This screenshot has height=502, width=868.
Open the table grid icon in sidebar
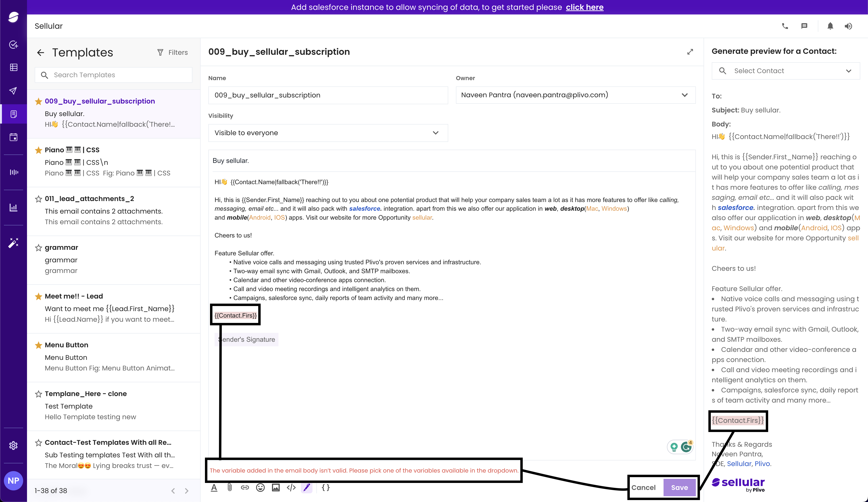point(14,67)
